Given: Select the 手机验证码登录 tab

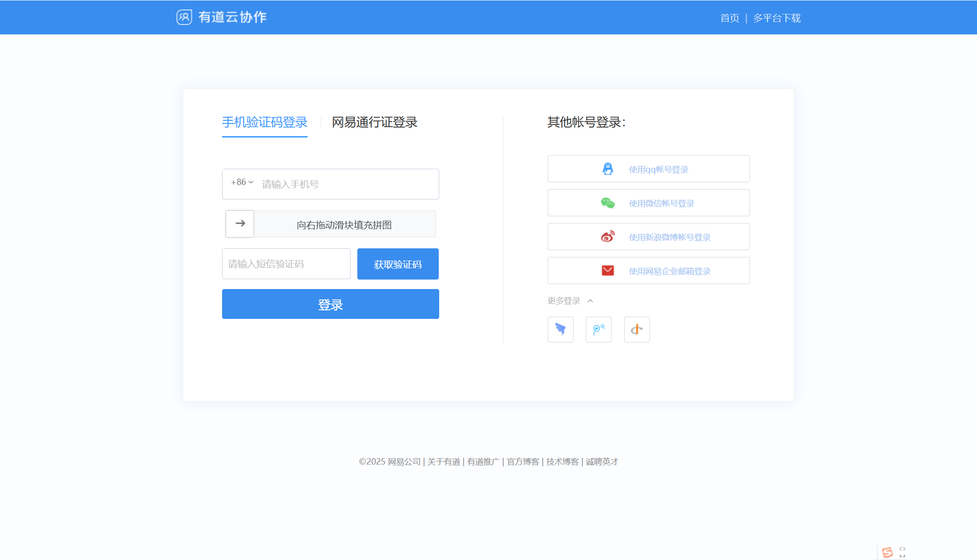Looking at the screenshot, I should coord(265,122).
